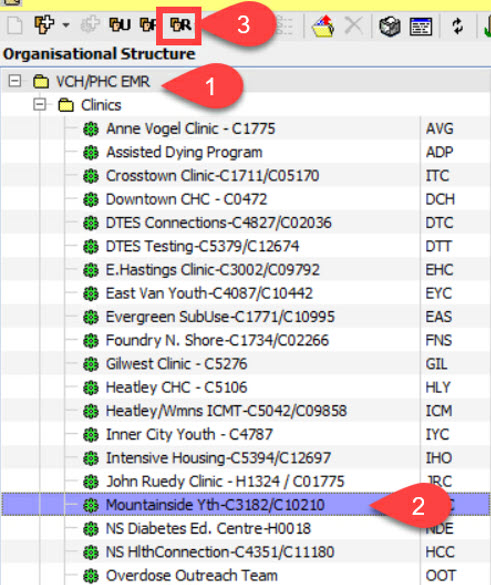Select NS HlthConnection-C4351/C11180 row
The height and width of the screenshot is (585, 491).
(x=246, y=552)
